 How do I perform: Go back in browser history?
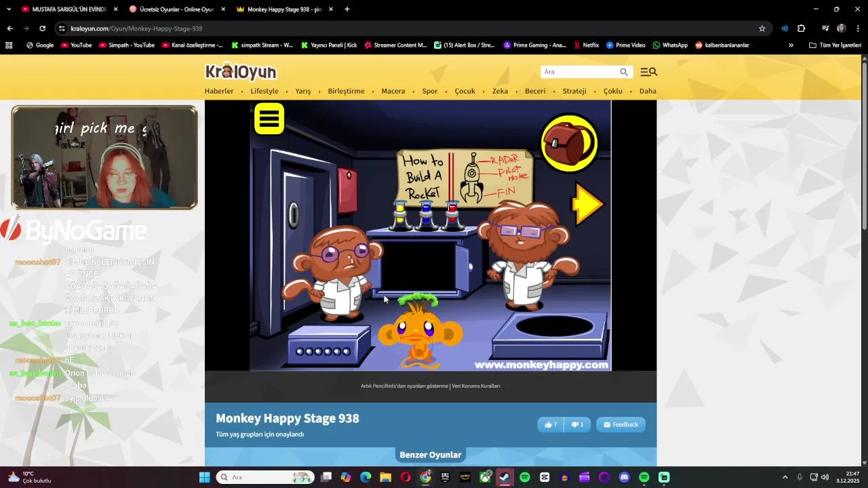point(9,28)
